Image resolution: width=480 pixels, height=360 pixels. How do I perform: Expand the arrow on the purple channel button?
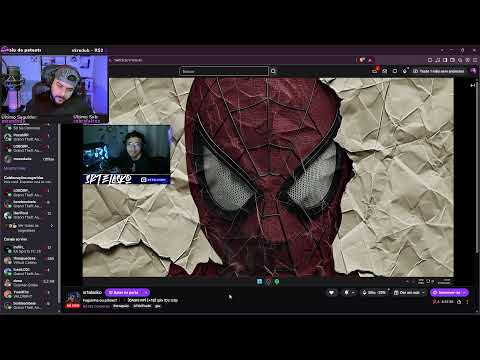click(x=146, y=292)
